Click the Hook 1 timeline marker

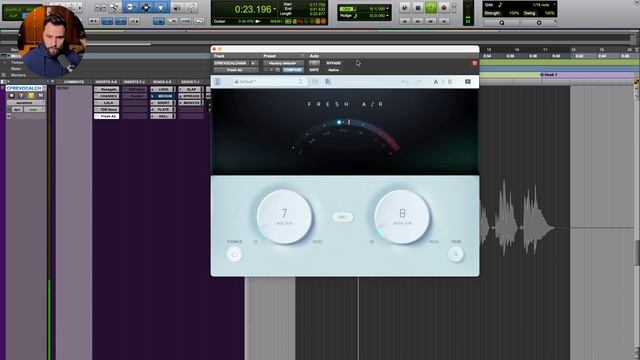coord(549,75)
